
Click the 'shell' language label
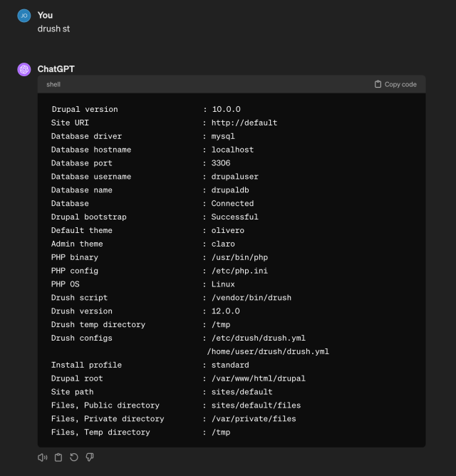pos(53,84)
